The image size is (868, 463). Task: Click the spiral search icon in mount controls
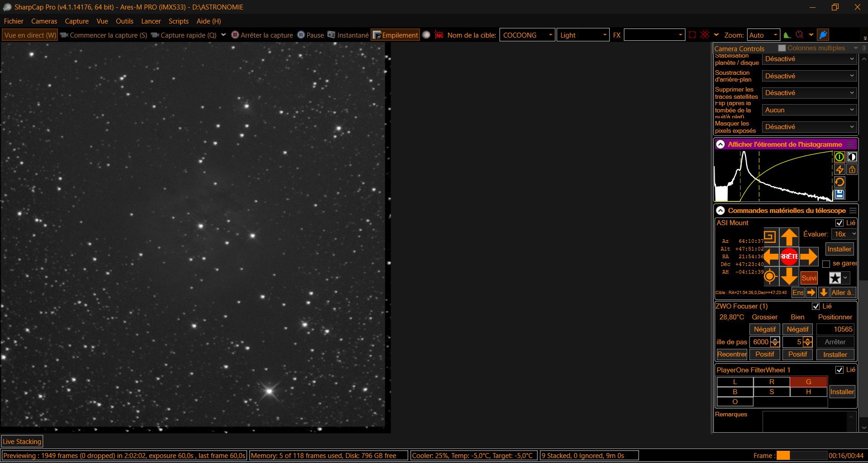[x=770, y=236]
